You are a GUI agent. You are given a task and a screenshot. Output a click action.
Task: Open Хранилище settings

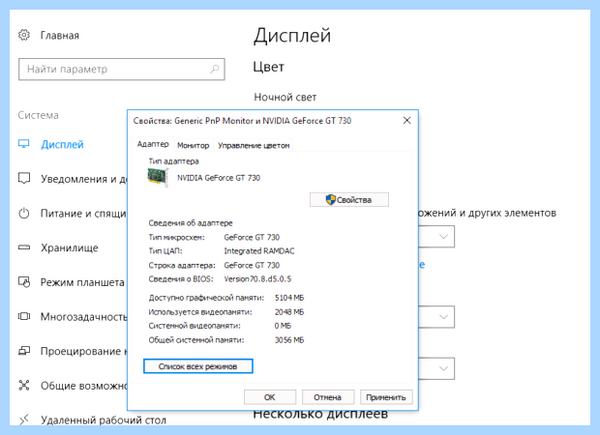tap(69, 248)
